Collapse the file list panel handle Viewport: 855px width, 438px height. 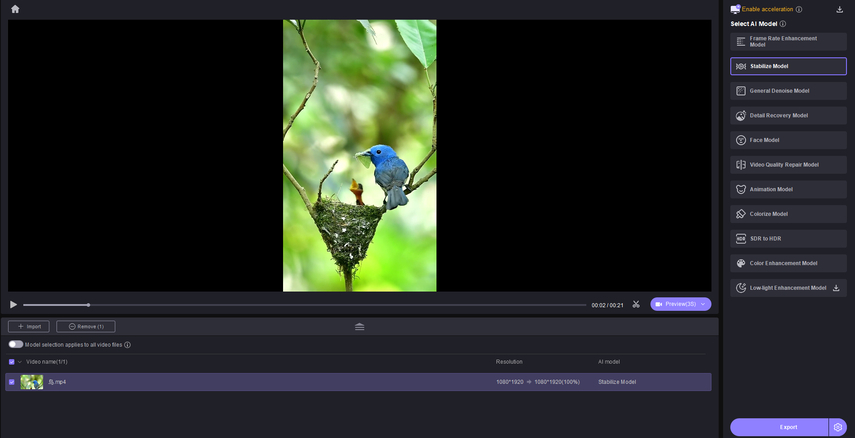359,327
